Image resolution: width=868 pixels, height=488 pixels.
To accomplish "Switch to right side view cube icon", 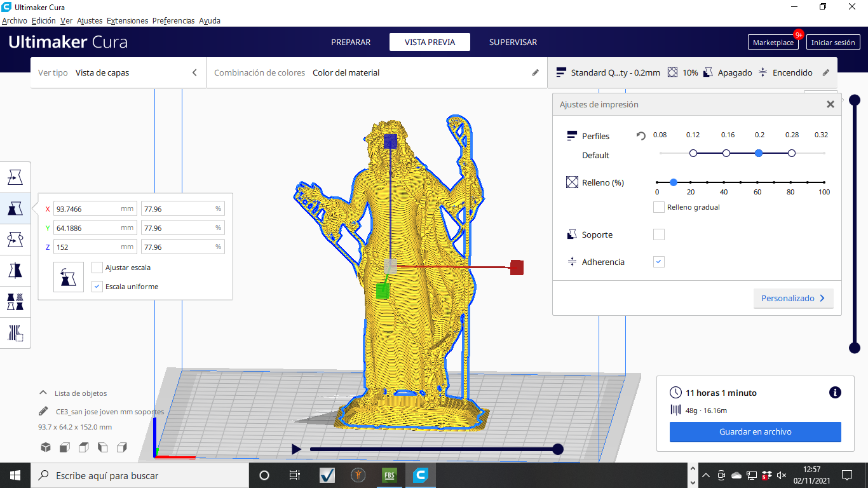I will (122, 447).
